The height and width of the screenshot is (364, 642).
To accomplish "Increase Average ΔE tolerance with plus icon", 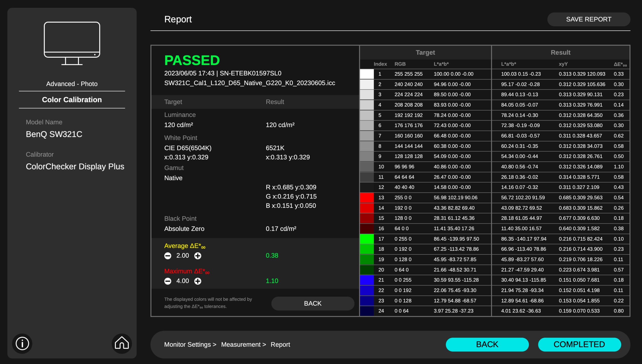I will click(x=198, y=256).
